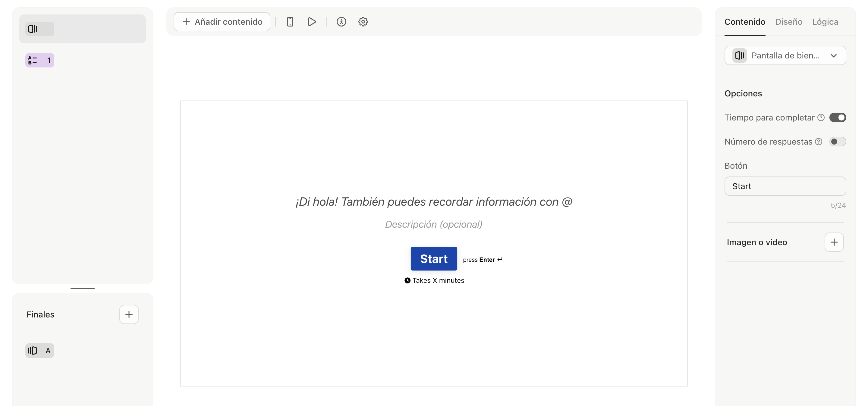Click help icon beside Tiempo para completar
868x406 pixels.
[x=821, y=117]
